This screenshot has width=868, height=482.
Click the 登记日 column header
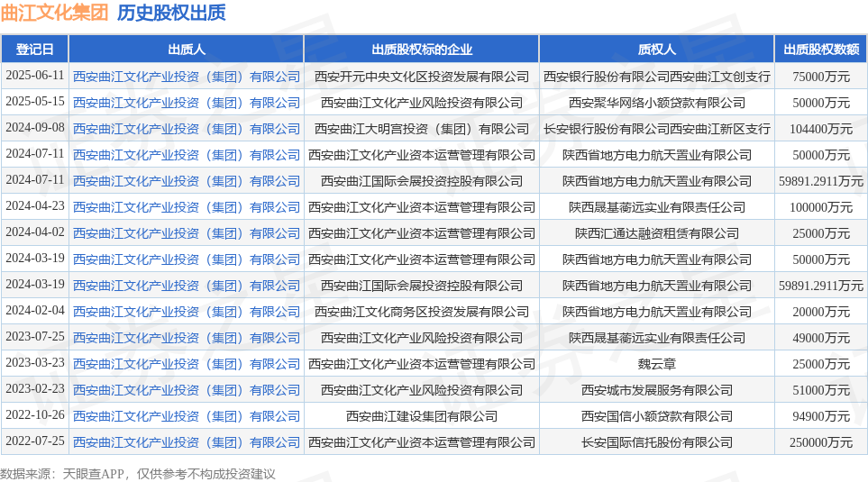(34, 50)
